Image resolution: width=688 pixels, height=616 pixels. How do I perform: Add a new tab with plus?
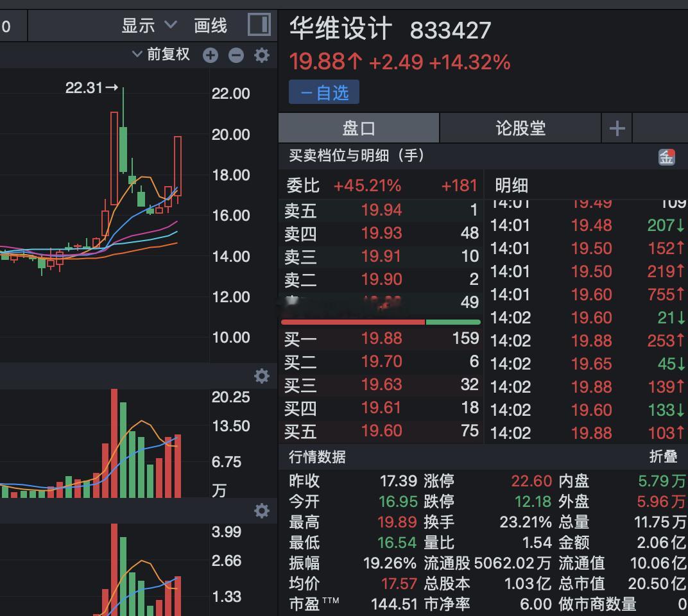(617, 128)
